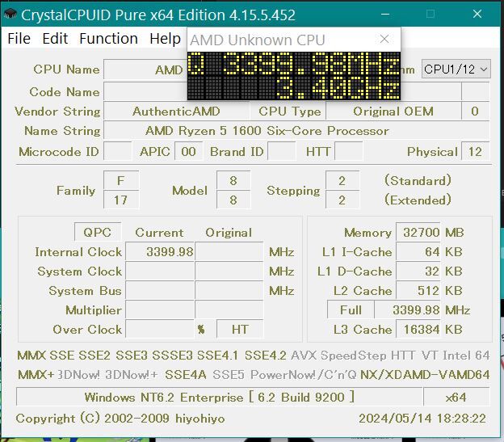Viewport: 504px width, 442px height.
Task: Close the AMD Unknown CPU popup
Action: point(384,40)
